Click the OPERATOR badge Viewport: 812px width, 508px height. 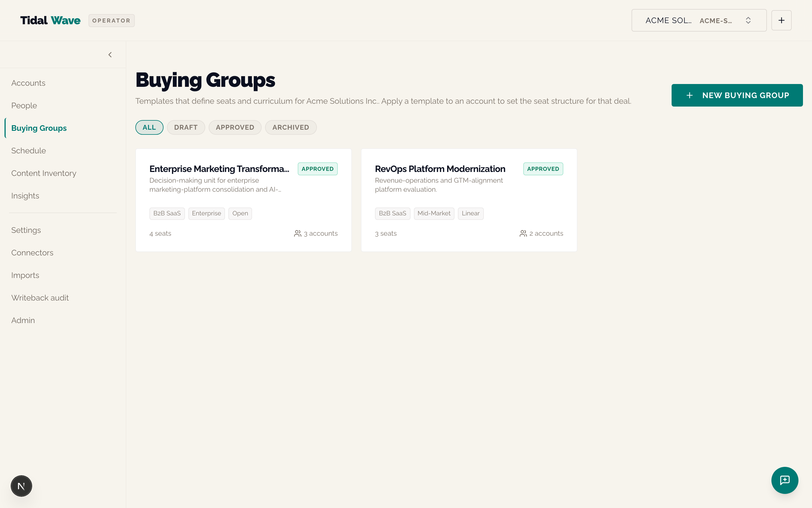click(x=111, y=21)
